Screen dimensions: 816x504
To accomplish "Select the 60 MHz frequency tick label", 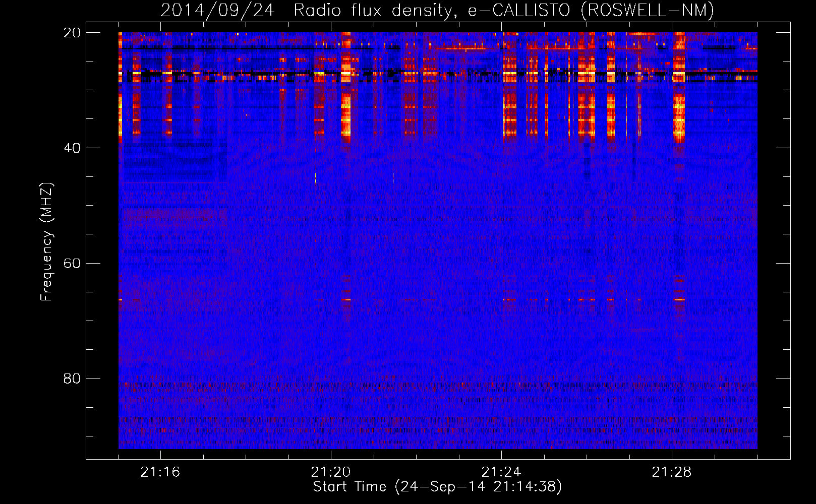I will click(72, 264).
